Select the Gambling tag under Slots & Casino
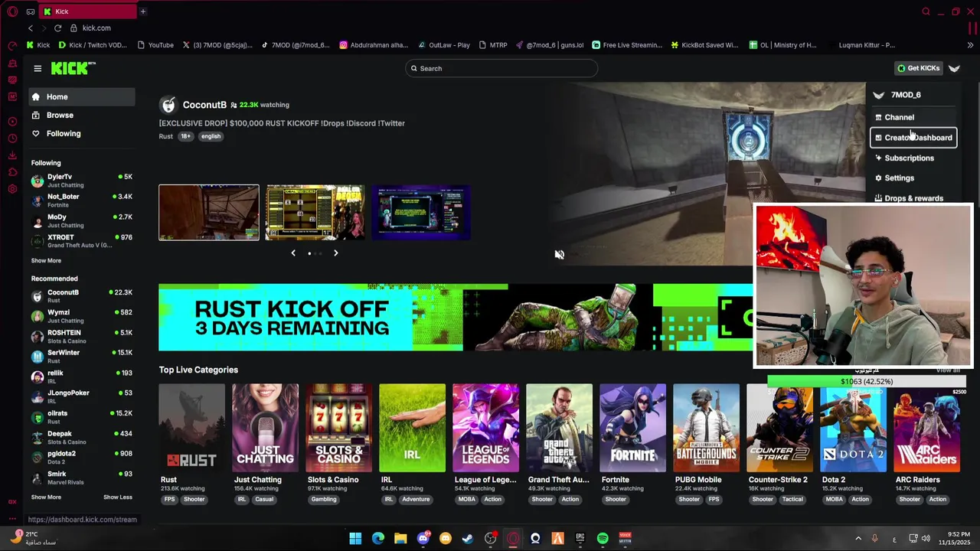Image resolution: width=980 pixels, height=551 pixels. point(324,500)
